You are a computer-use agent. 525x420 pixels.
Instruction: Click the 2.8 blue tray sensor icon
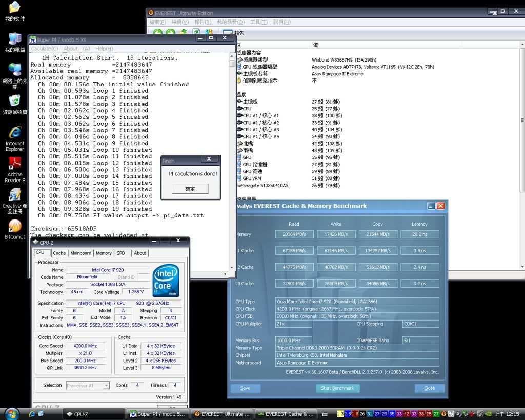348,414
